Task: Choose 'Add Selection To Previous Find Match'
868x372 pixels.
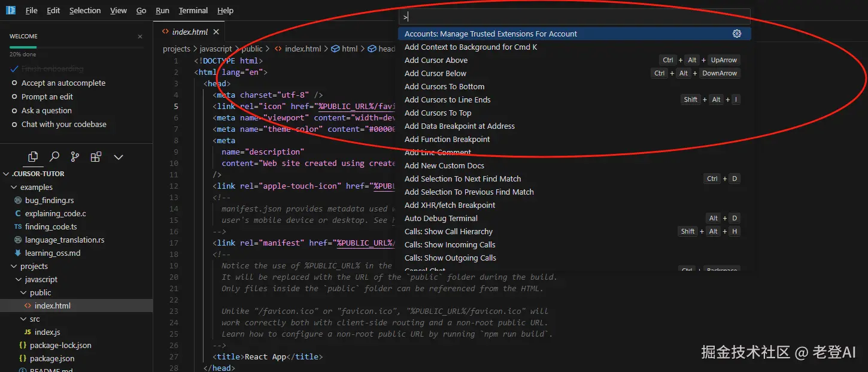Action: pyautogui.click(x=575, y=192)
